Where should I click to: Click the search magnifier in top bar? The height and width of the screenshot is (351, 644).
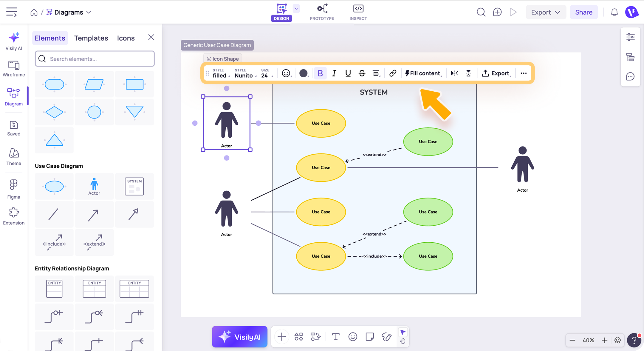pos(481,12)
